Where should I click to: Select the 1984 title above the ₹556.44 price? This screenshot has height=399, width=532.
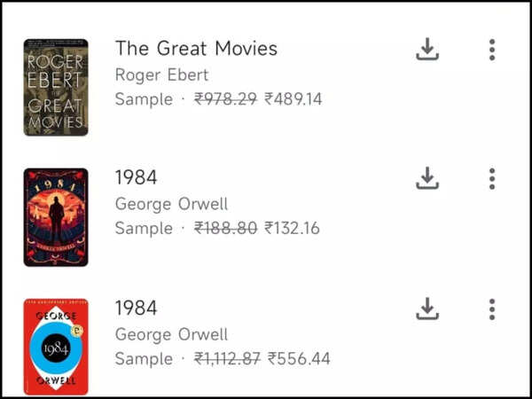136,309
